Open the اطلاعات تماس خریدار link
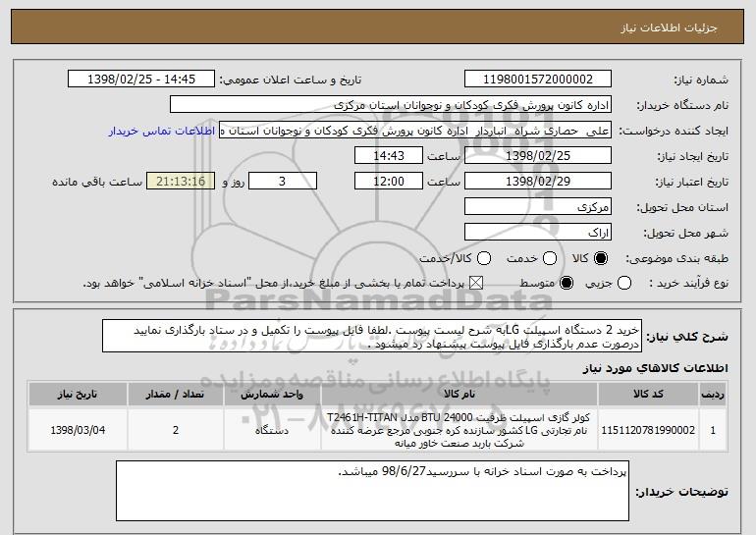This screenshot has width=756, height=535. 162,131
